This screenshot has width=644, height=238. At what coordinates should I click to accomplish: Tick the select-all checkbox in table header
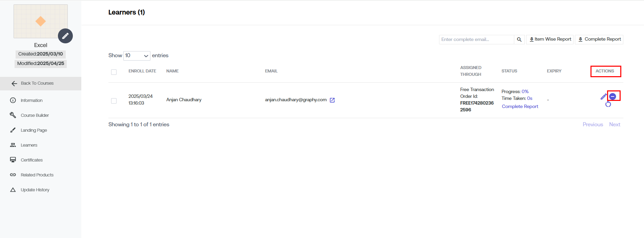114,72
